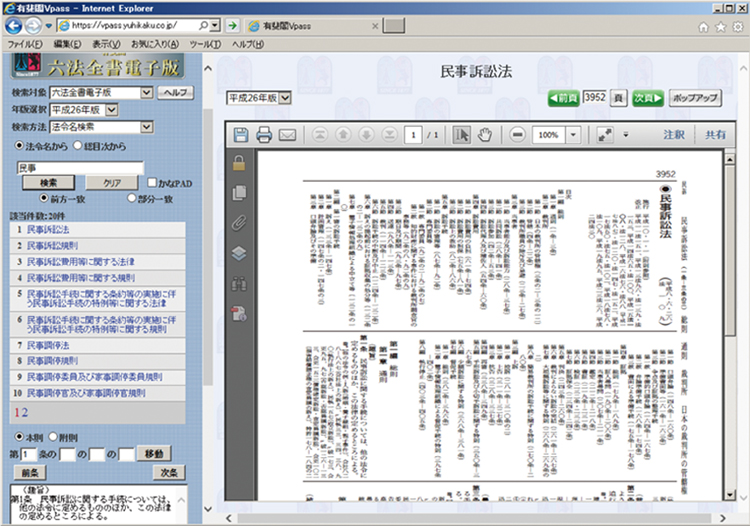The image size is (750, 526).
Task: Click the PDF viewer vertical scrollbar
Action: point(730,327)
